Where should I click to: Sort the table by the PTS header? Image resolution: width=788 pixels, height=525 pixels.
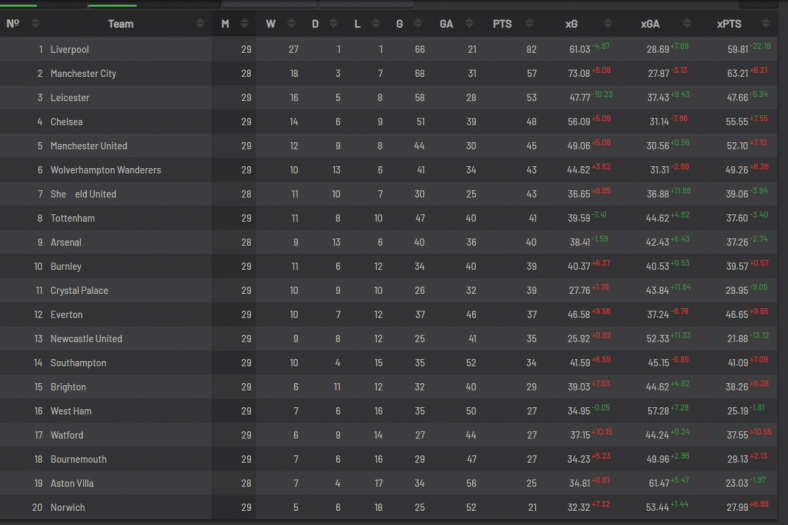(502, 24)
